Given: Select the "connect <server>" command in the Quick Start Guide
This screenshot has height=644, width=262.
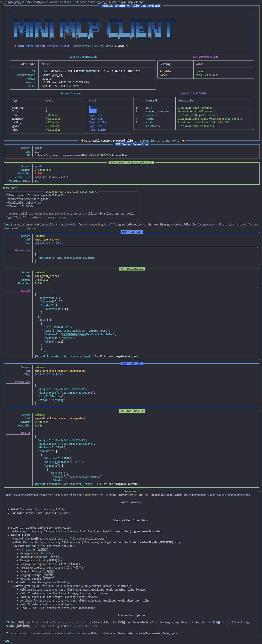Looking at the screenshot, I should click(158, 112).
